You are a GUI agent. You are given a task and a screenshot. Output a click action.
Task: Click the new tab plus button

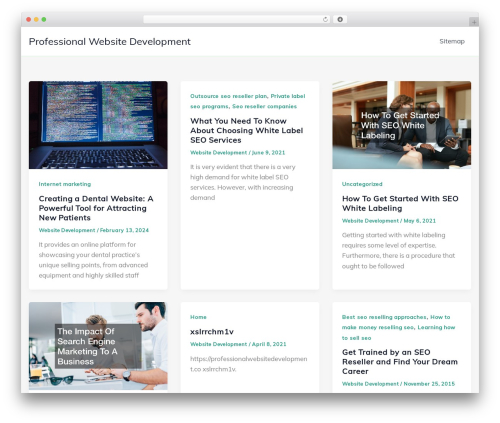point(474,22)
